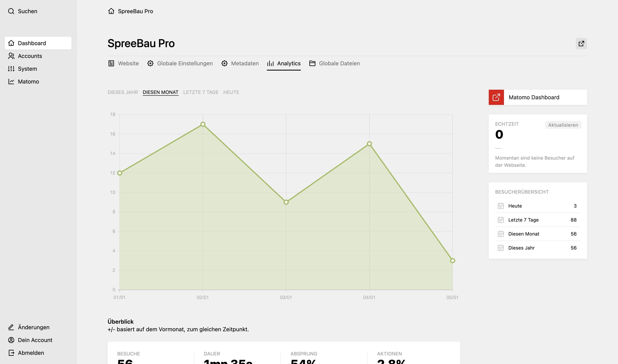Click the 02/01 chart data point
The height and width of the screenshot is (364, 618).
[x=203, y=124]
